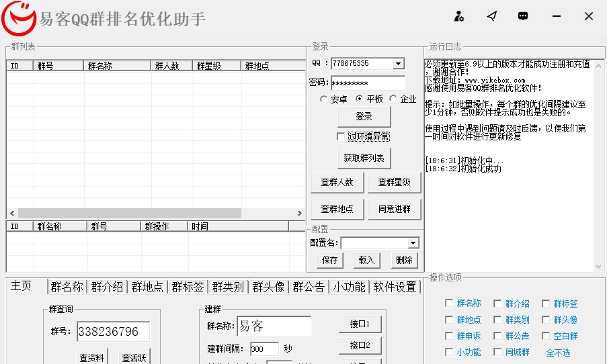607x364 pixels.
Task: Click the 群人数 column header
Action: click(x=172, y=66)
